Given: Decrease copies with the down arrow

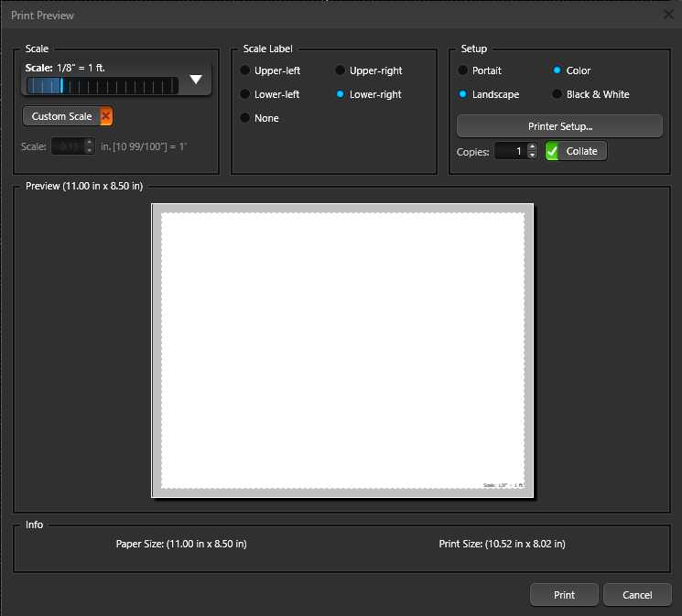Looking at the screenshot, I should point(533,155).
